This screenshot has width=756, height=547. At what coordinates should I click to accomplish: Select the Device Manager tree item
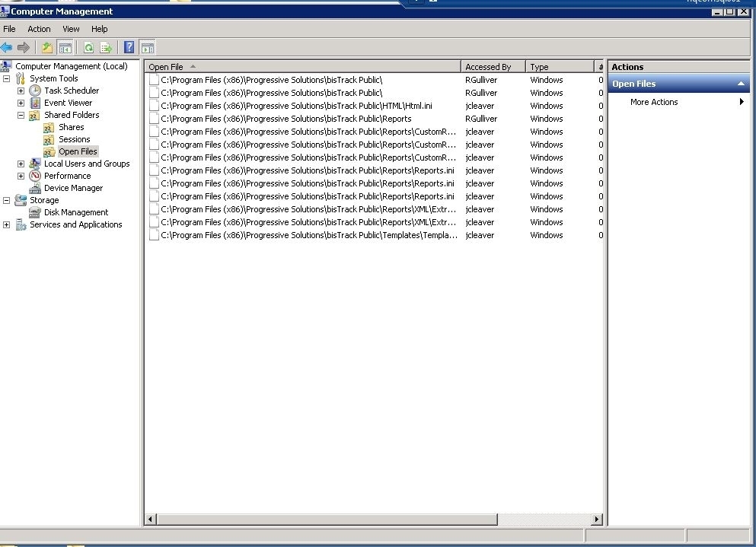coord(73,188)
